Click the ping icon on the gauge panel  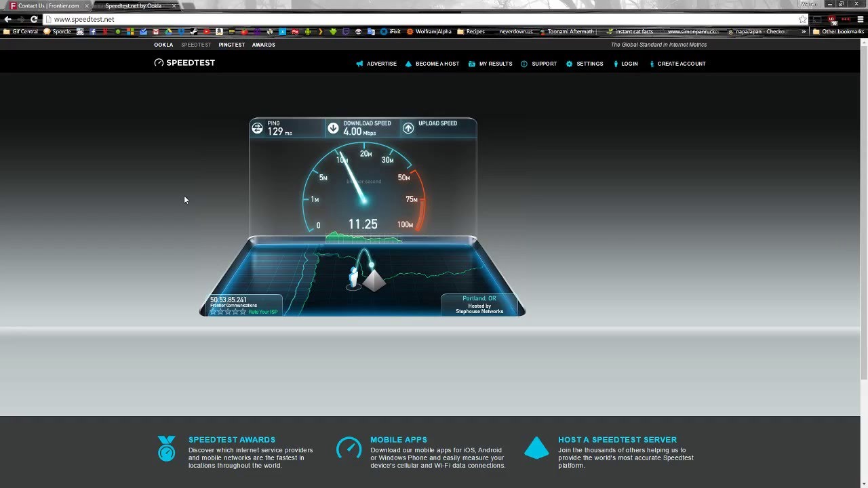257,127
